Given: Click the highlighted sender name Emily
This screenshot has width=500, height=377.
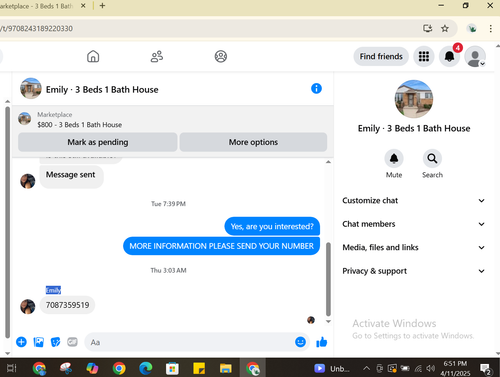Looking at the screenshot, I should tap(53, 290).
